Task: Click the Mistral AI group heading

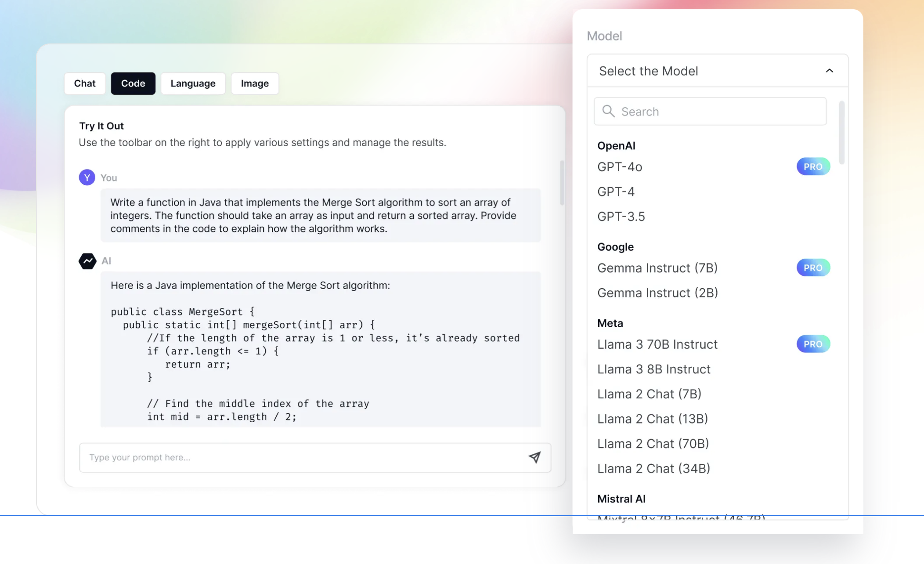Action: click(x=621, y=499)
